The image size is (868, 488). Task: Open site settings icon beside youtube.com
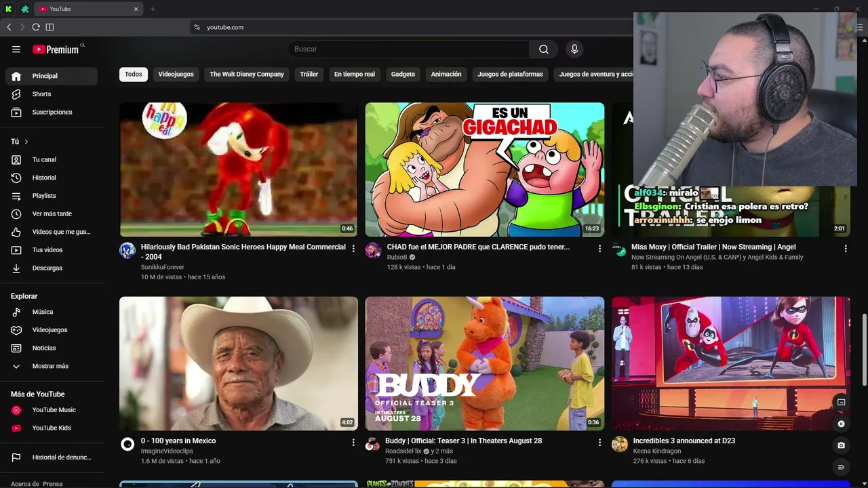pos(197,27)
